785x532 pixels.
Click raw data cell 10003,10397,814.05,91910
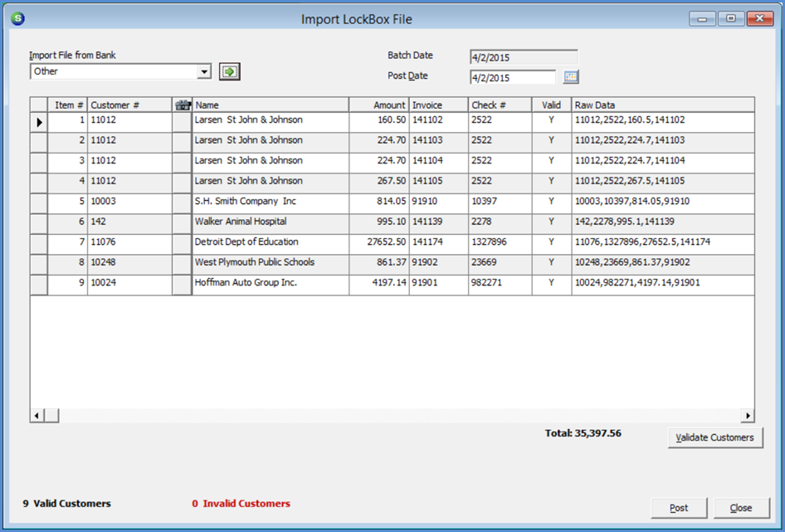pyautogui.click(x=663, y=204)
